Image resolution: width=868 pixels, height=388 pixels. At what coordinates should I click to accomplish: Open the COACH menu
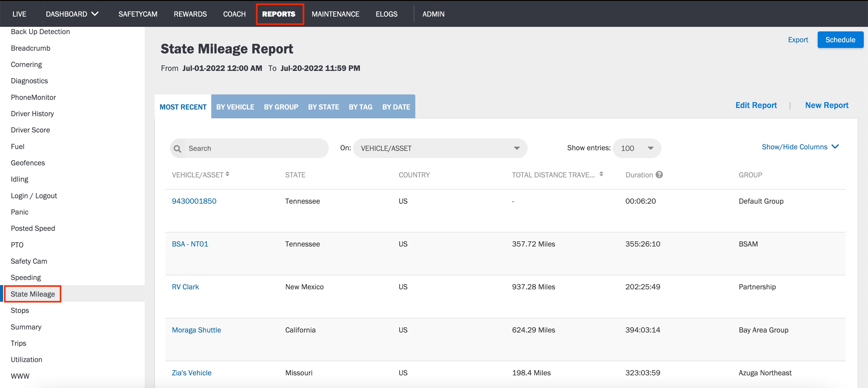[x=234, y=14]
